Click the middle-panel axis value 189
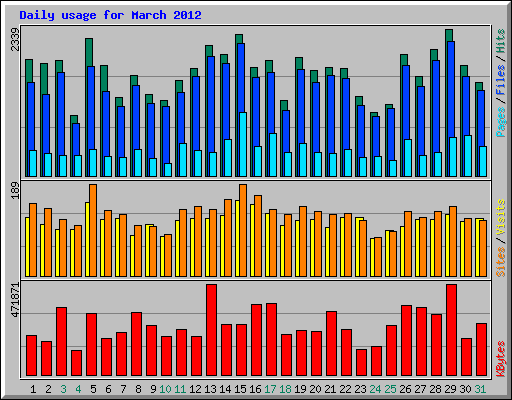This screenshot has height=400, width=512. pyautogui.click(x=15, y=190)
